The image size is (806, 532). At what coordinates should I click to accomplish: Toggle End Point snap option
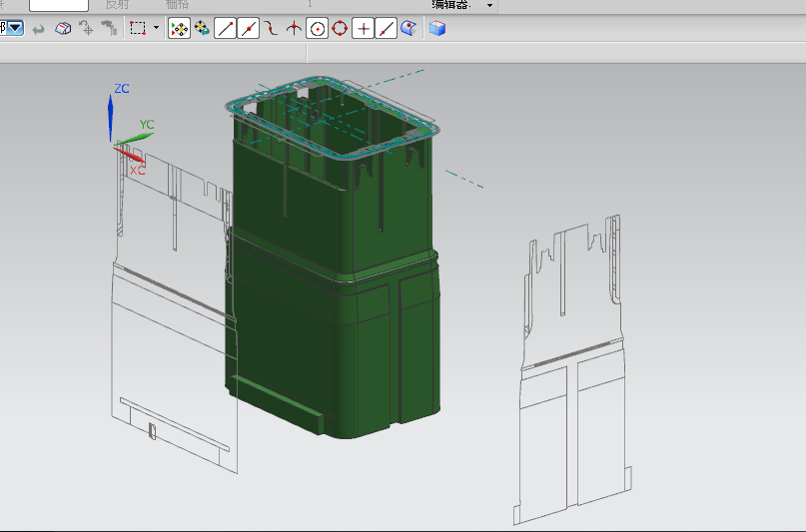pyautogui.click(x=226, y=29)
